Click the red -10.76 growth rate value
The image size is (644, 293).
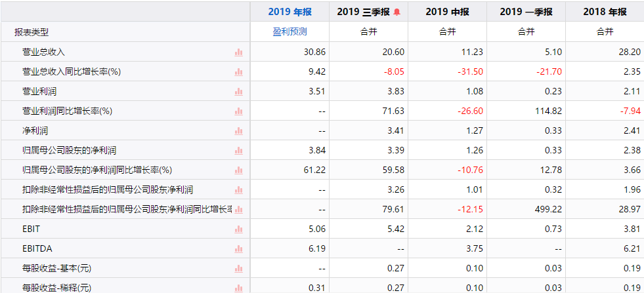(470, 170)
